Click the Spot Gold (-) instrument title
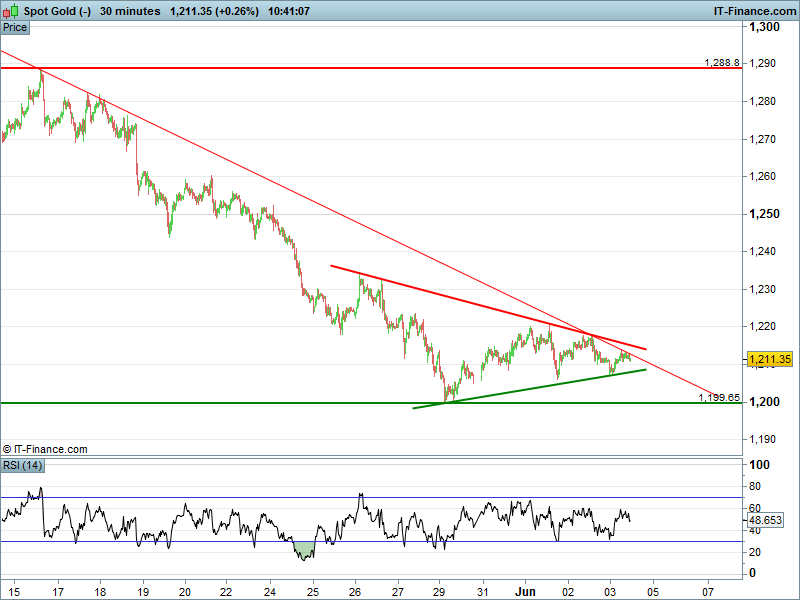 click(x=57, y=11)
